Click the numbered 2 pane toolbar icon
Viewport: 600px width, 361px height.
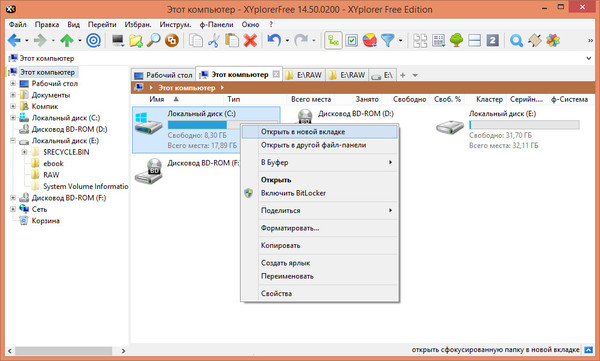(x=493, y=40)
